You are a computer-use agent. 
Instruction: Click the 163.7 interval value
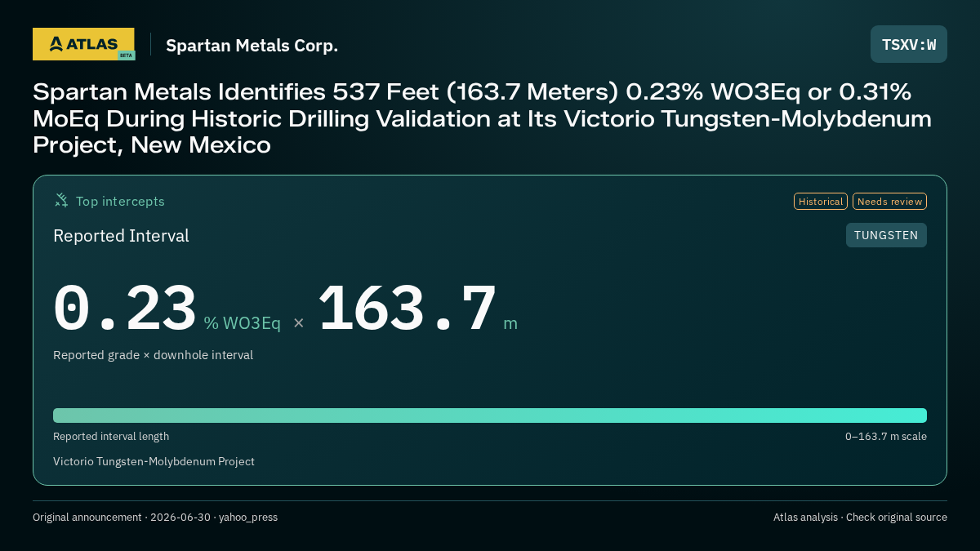coord(407,309)
